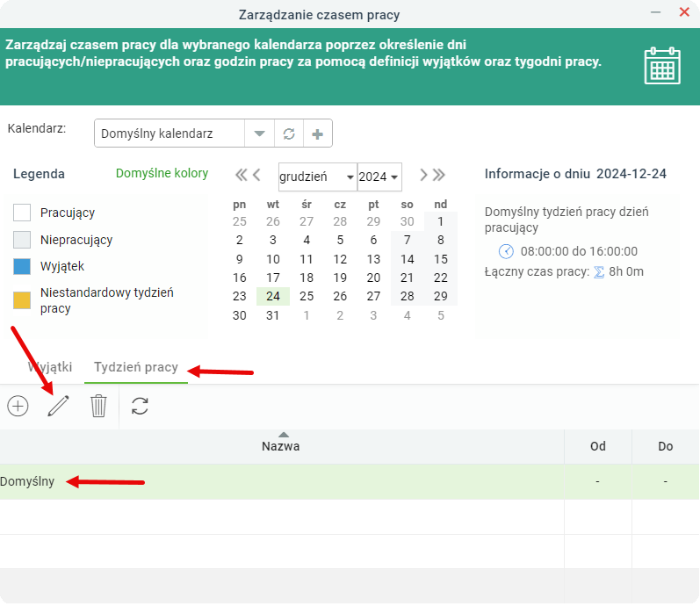Screen dimensions: 700x606
Task: Click the Pracujący white color swatch
Action: (x=22, y=213)
